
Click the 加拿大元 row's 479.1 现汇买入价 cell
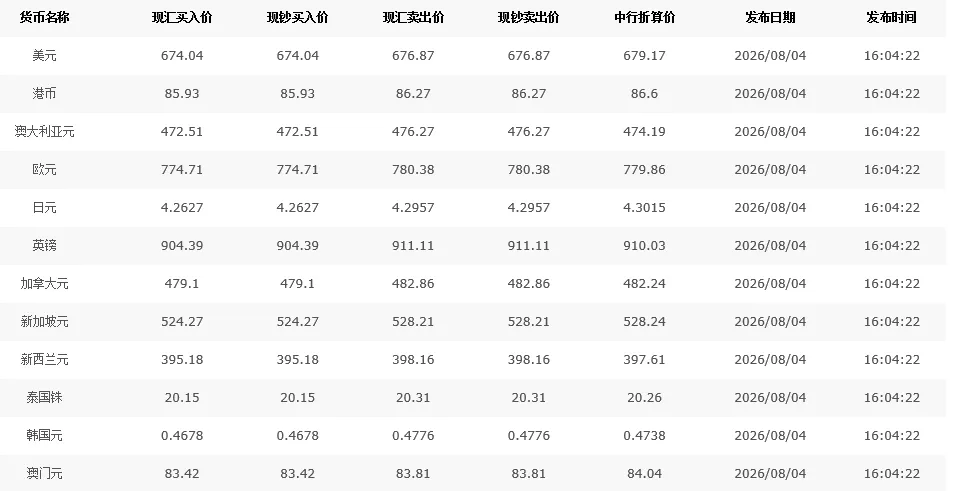pos(182,283)
